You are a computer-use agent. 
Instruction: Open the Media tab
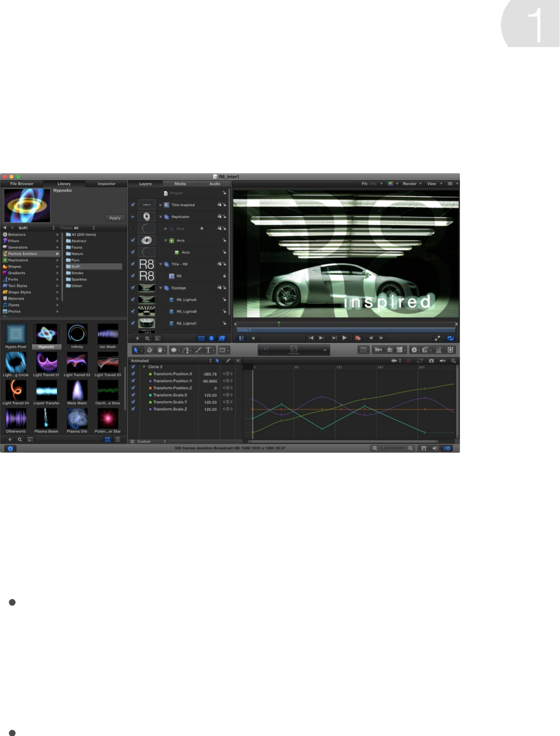[x=180, y=184]
